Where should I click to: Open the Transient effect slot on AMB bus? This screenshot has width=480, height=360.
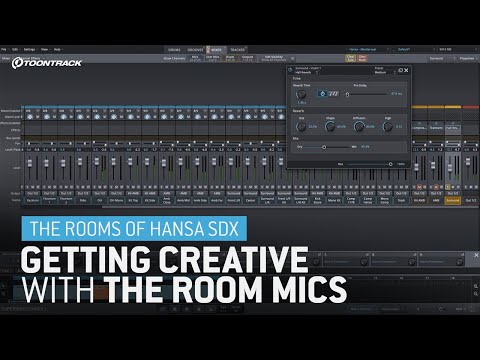pyautogui.click(x=436, y=128)
